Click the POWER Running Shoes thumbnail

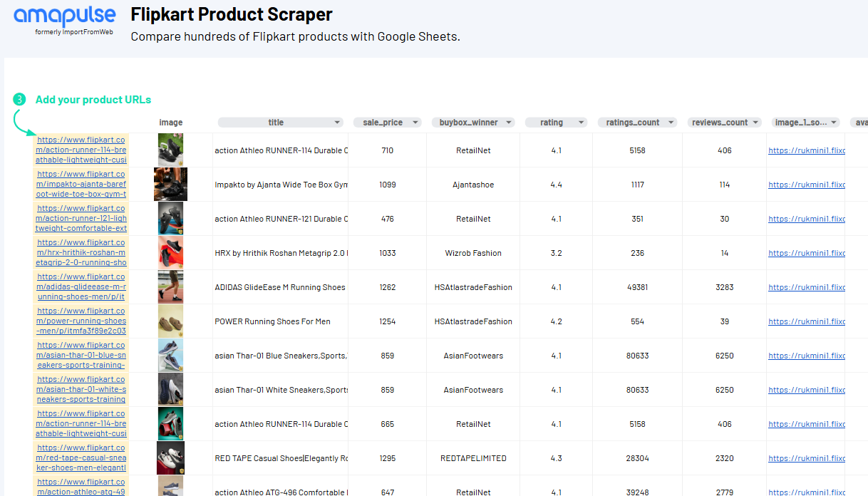click(x=170, y=321)
